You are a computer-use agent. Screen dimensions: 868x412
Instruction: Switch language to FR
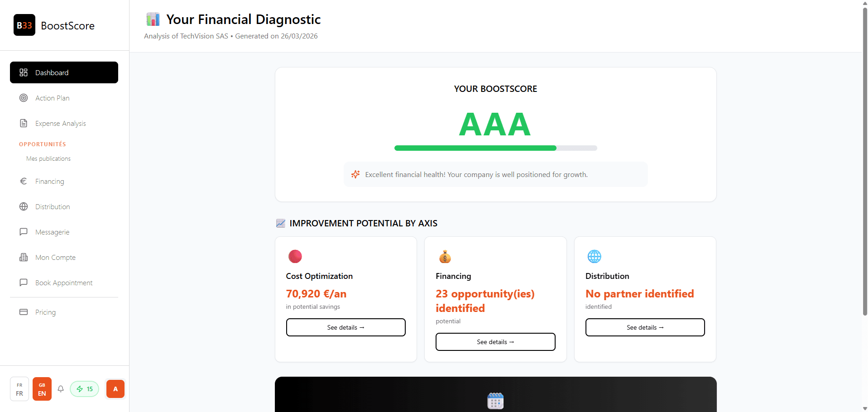[19, 389]
